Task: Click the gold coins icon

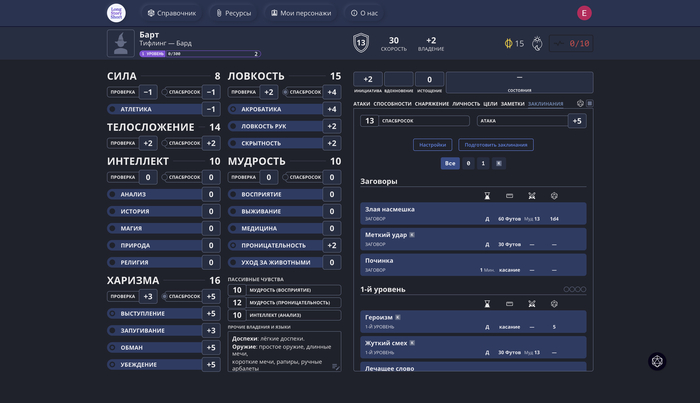Action: coord(508,43)
